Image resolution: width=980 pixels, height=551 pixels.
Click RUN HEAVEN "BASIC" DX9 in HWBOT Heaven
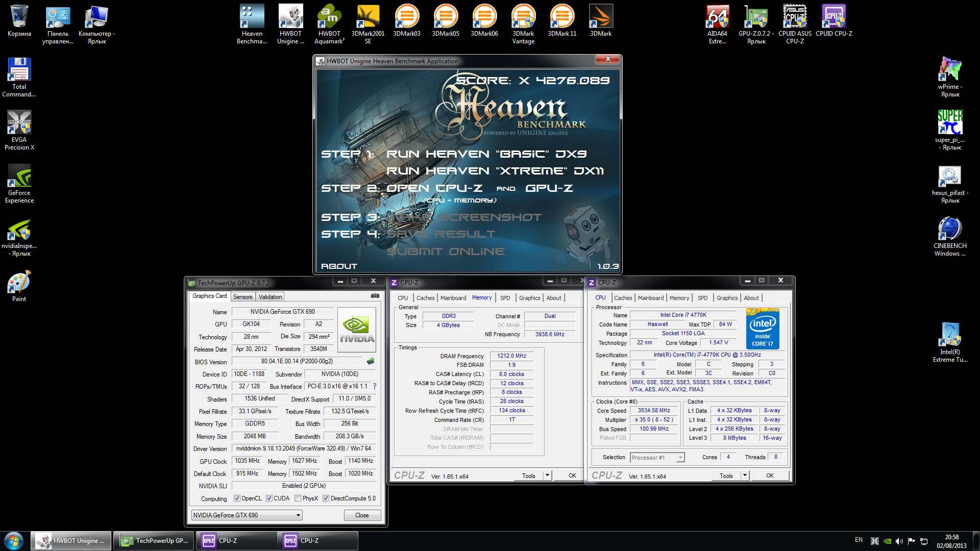486,154
